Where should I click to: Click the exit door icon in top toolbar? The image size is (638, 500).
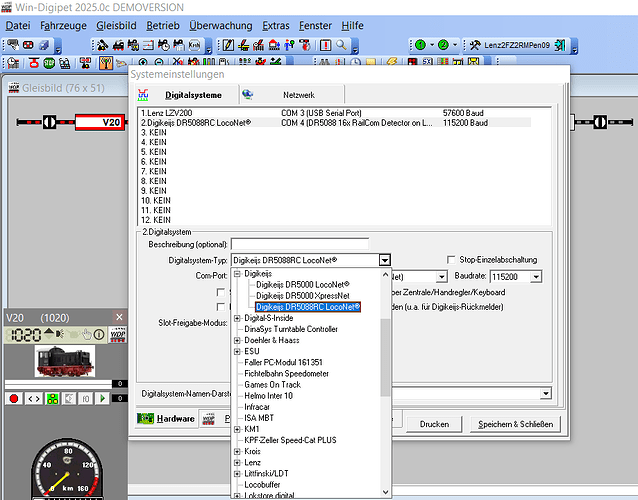pos(560,45)
